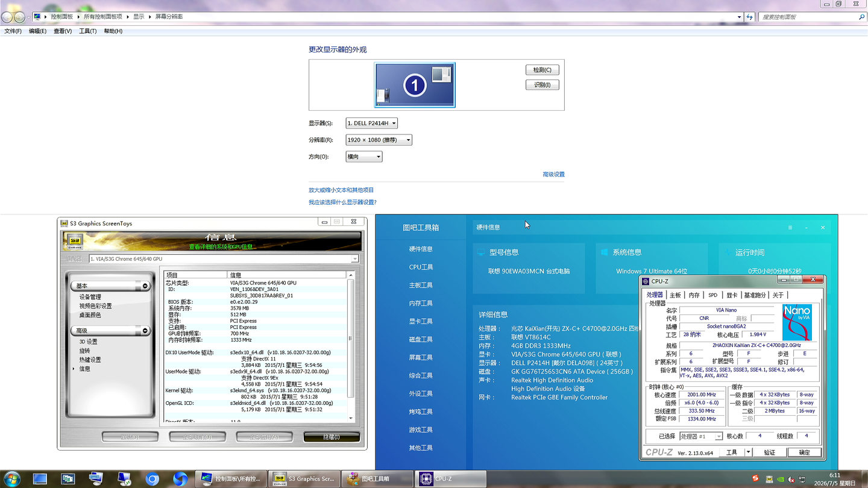
Task: Click the 确定 button in CPU-Z
Action: coord(805,452)
